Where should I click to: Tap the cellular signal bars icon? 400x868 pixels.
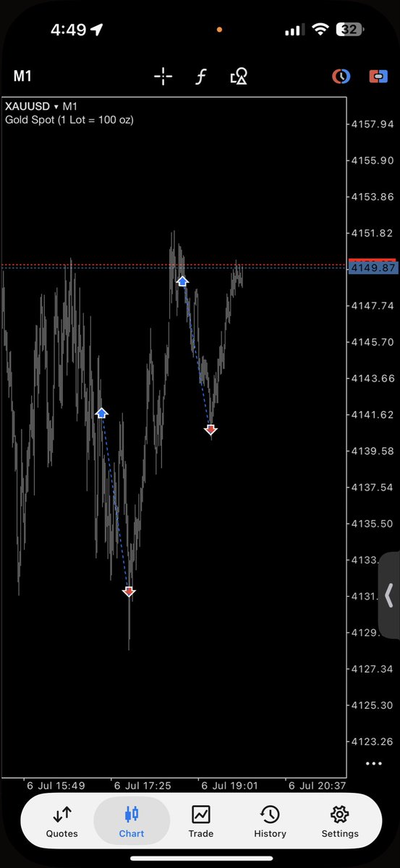pos(294,30)
